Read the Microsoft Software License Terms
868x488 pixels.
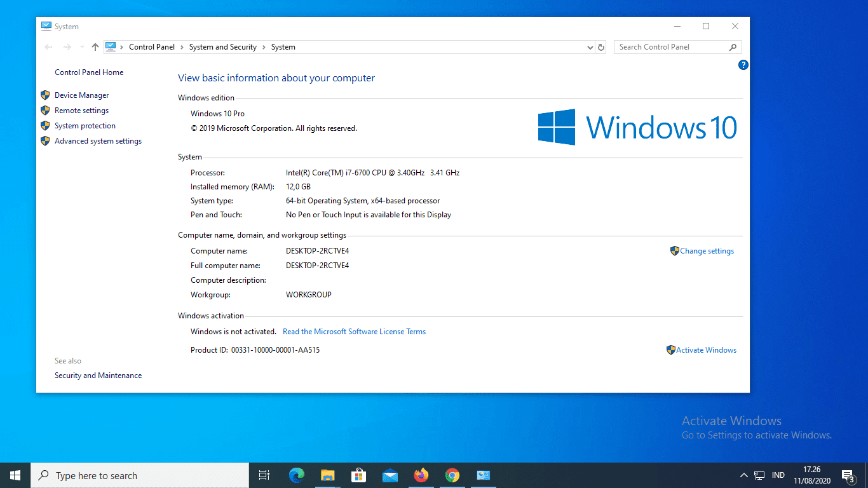point(355,332)
